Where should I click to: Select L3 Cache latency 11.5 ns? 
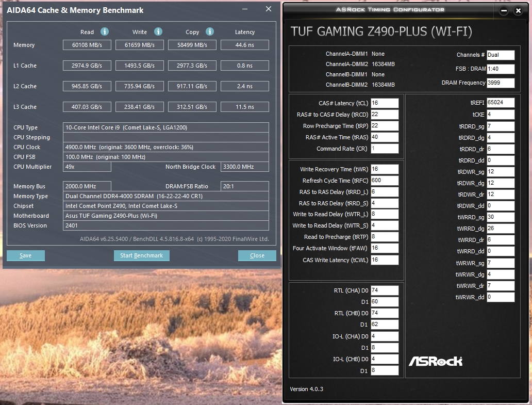(x=245, y=107)
